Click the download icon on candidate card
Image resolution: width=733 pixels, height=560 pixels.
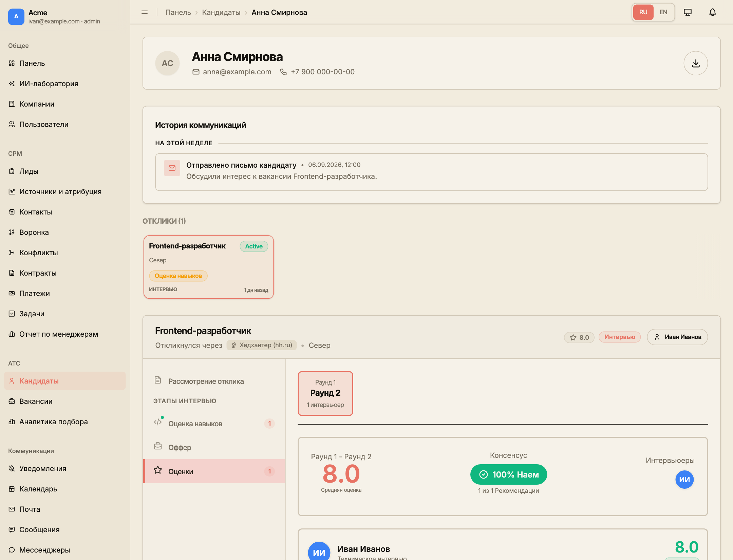coord(695,63)
